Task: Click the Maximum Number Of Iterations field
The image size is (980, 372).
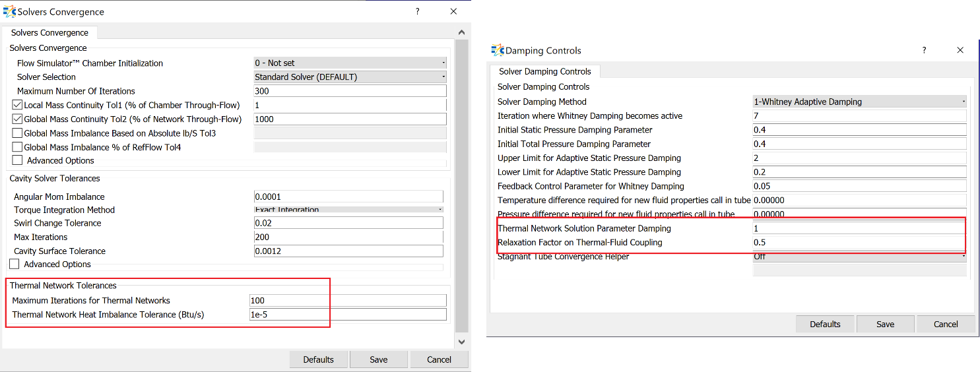Action: tap(350, 91)
